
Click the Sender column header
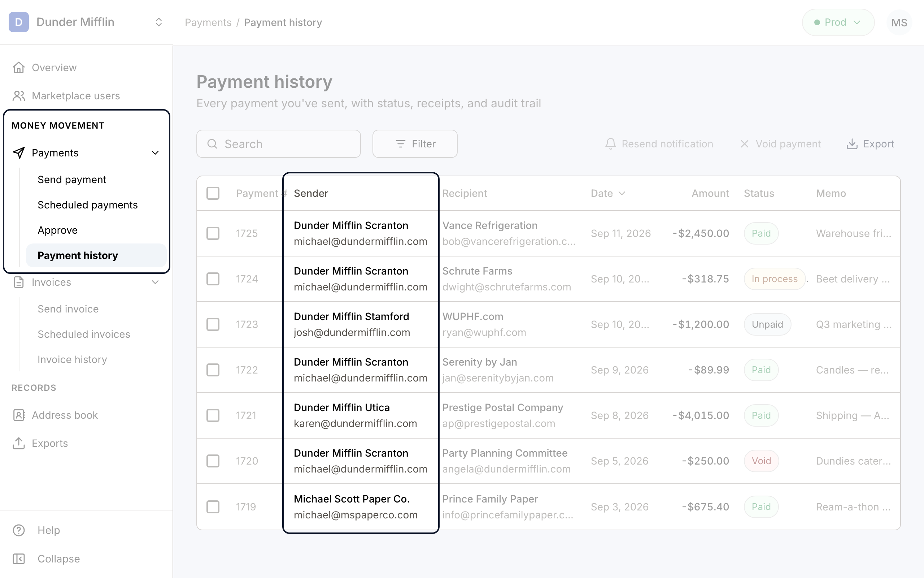pos(311,193)
